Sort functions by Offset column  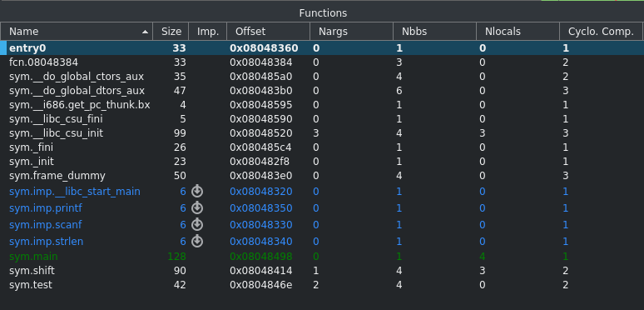[268, 31]
